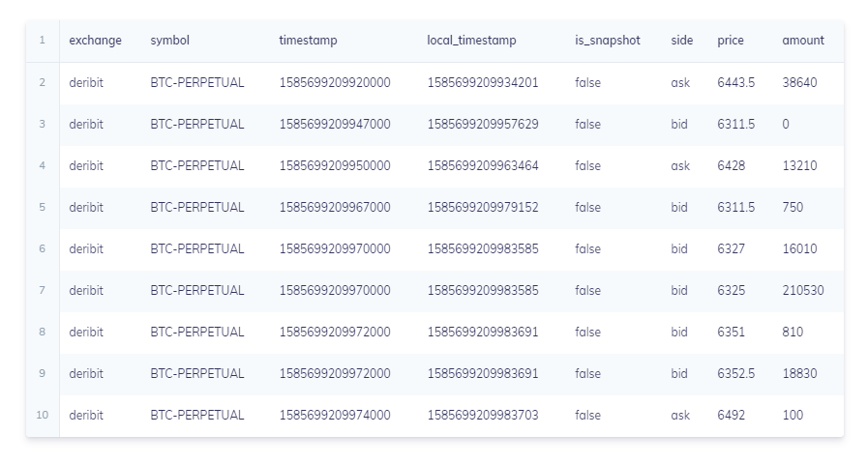Screen dimensions: 868x464
Task: Click the price cell 6443.5
Action: point(735,82)
